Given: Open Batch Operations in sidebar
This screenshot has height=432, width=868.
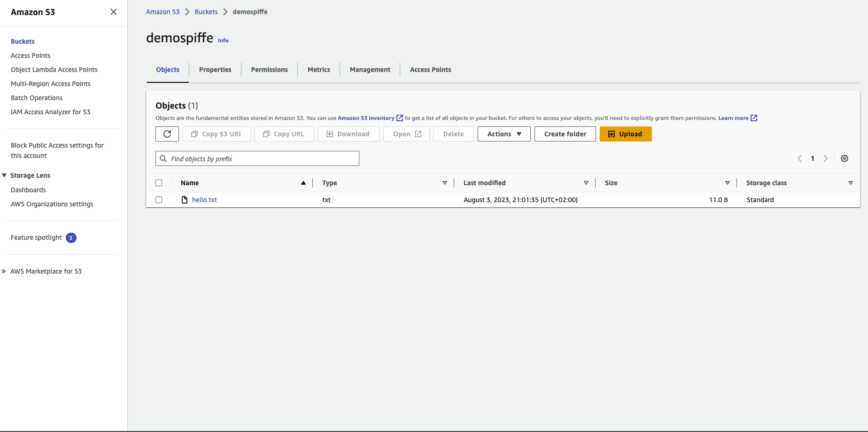Looking at the screenshot, I should pos(37,98).
